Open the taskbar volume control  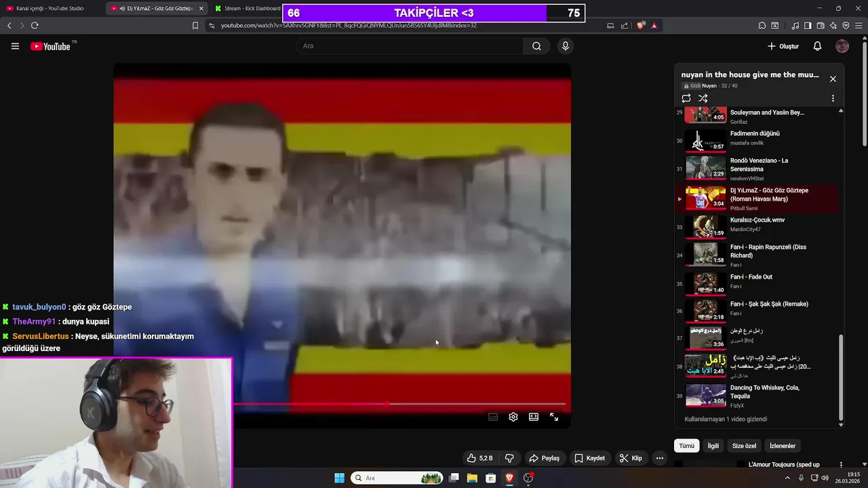click(825, 478)
